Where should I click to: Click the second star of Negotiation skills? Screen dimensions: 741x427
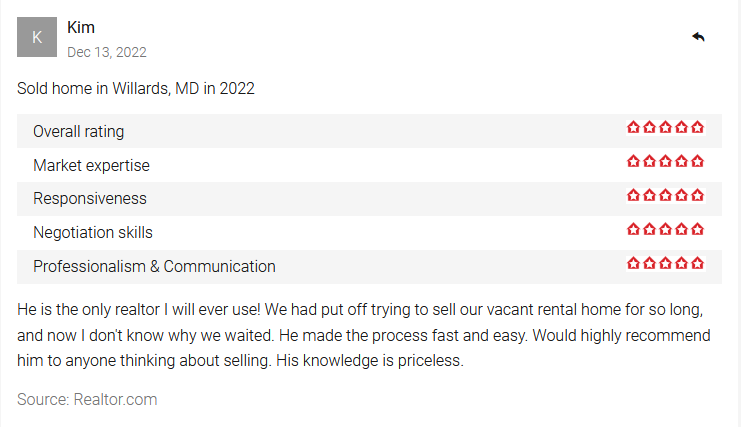tap(649, 230)
